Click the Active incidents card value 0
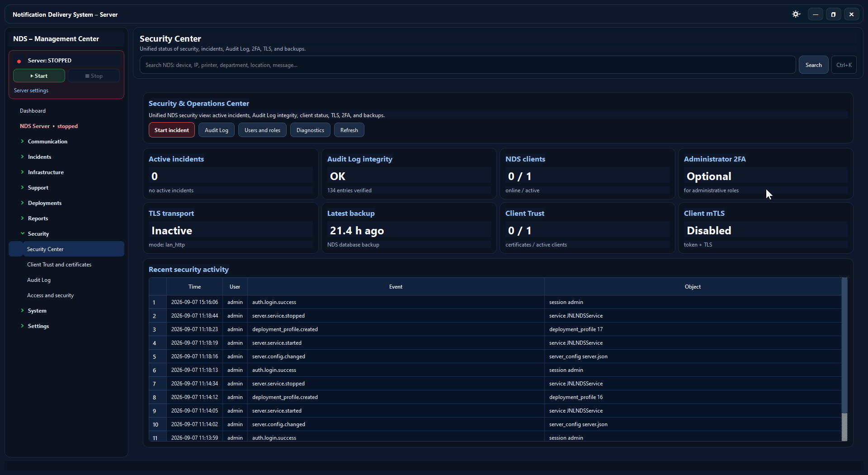The height and width of the screenshot is (475, 868). click(155, 176)
